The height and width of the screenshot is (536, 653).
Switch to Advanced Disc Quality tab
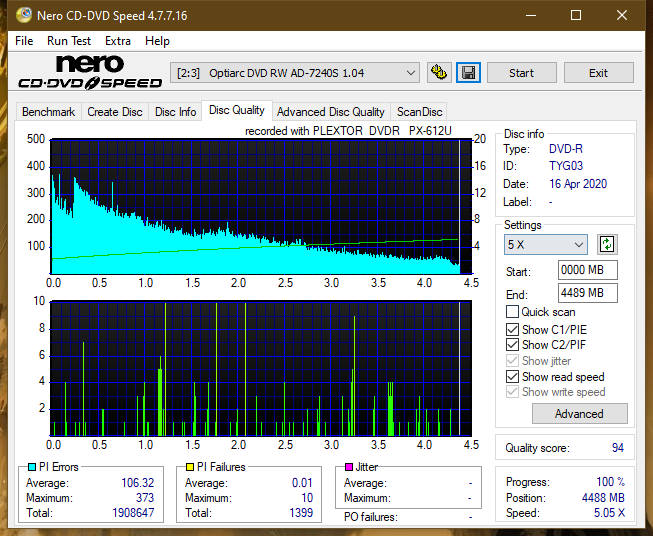click(x=331, y=112)
